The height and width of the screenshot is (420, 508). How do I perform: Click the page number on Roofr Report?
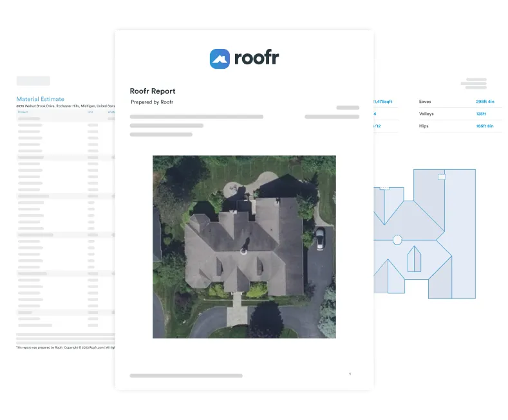350,374
